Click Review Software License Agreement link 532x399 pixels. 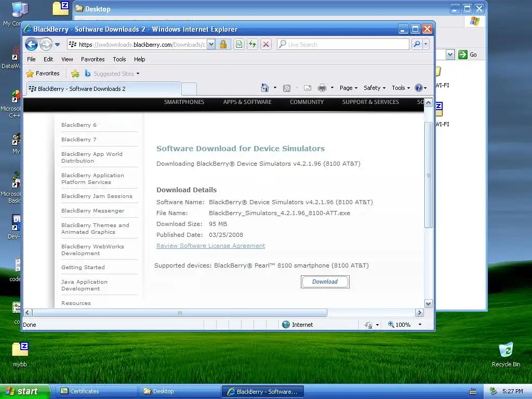coord(211,246)
